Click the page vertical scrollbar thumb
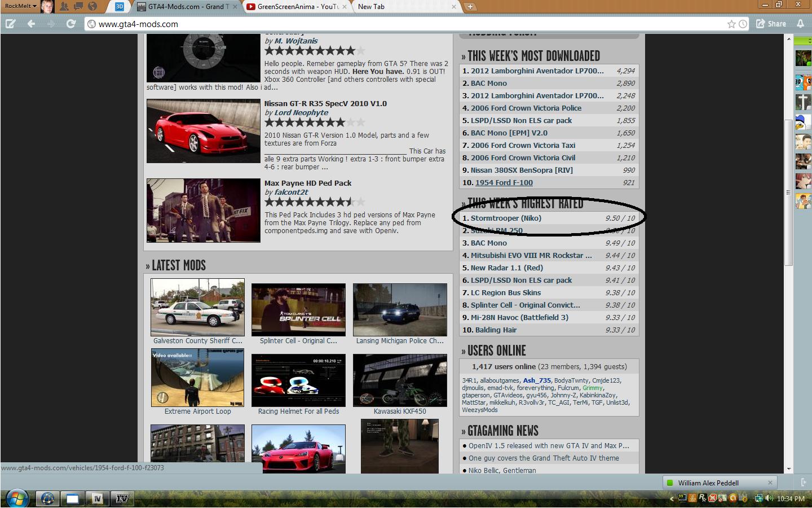 (x=789, y=192)
